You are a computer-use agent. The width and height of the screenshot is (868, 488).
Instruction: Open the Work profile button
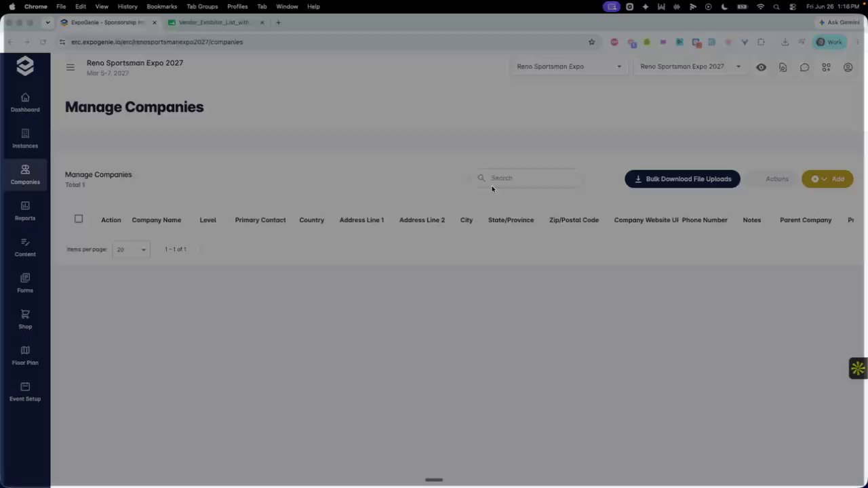[x=829, y=42]
